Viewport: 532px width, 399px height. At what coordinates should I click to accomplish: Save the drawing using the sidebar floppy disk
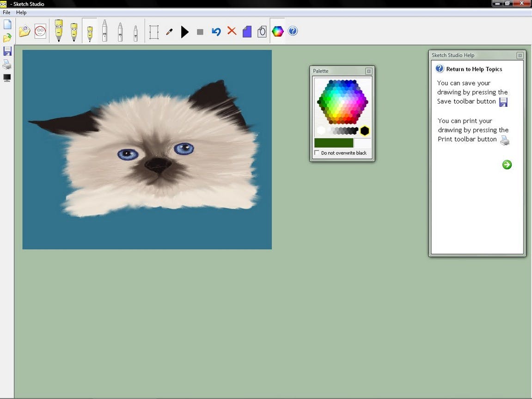7,51
